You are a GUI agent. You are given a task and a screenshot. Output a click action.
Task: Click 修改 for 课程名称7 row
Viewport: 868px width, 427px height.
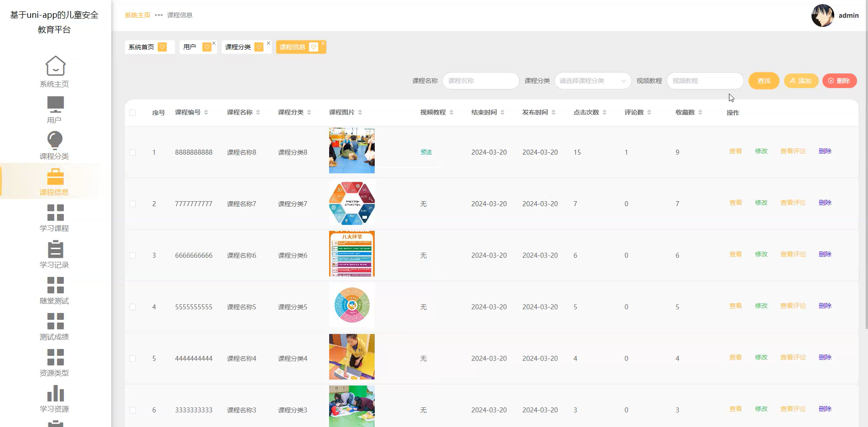click(761, 203)
